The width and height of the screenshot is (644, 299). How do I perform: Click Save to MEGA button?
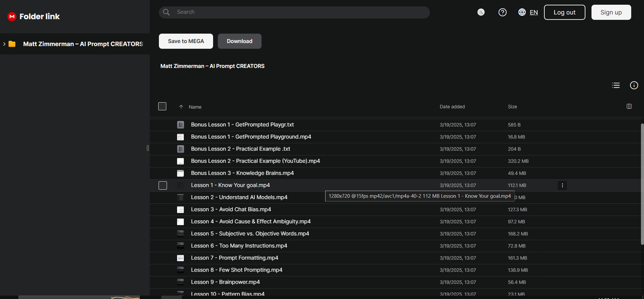click(186, 41)
